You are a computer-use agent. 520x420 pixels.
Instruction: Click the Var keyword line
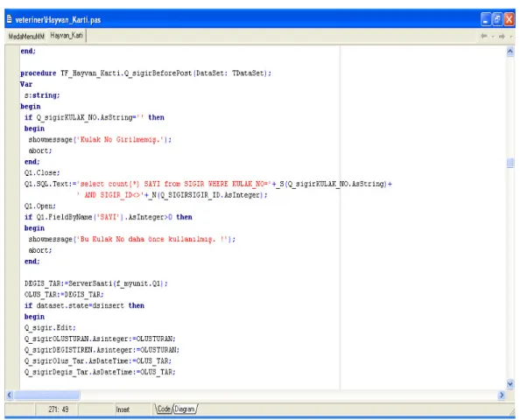pyautogui.click(x=26, y=84)
